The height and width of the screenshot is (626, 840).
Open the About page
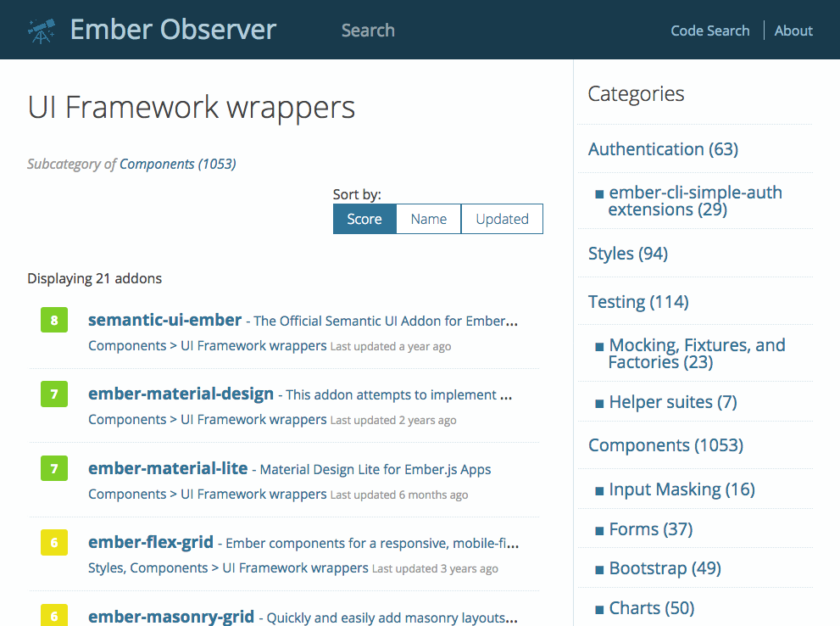click(793, 31)
